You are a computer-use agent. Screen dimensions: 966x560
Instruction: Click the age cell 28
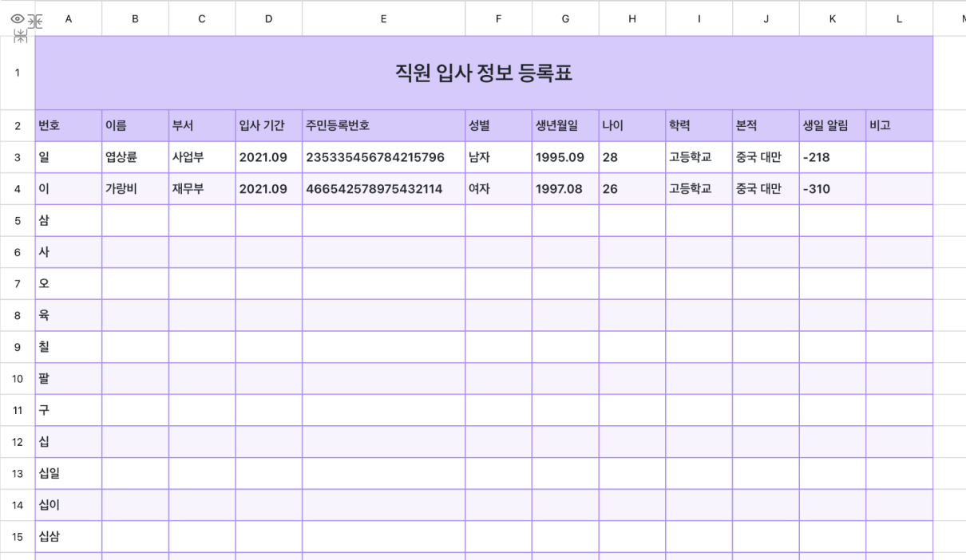tap(632, 157)
